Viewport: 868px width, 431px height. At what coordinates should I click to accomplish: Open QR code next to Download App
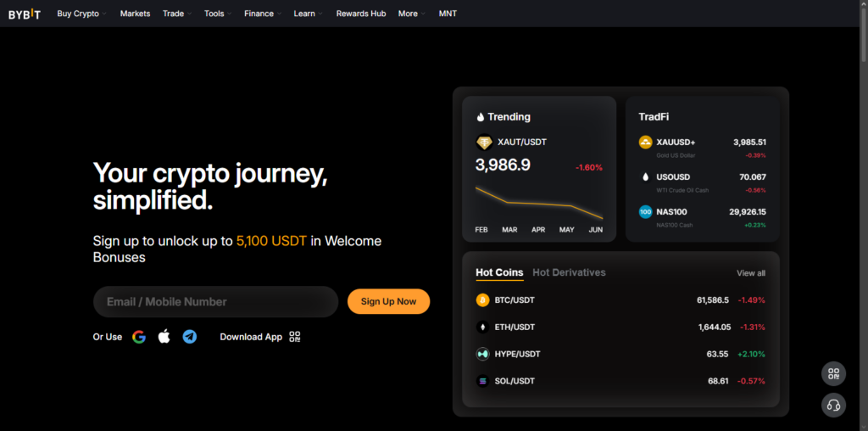pos(295,337)
